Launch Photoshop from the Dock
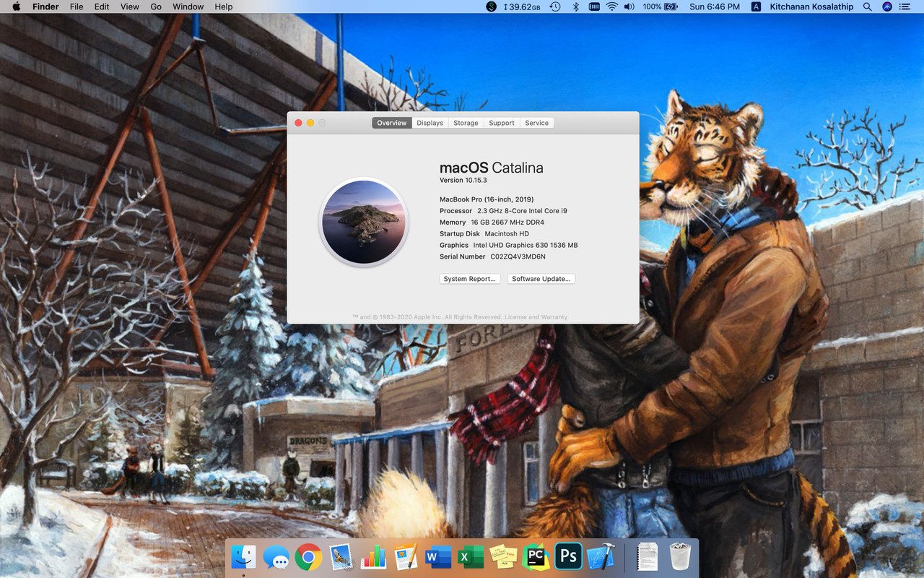The width and height of the screenshot is (924, 578). pyautogui.click(x=568, y=557)
